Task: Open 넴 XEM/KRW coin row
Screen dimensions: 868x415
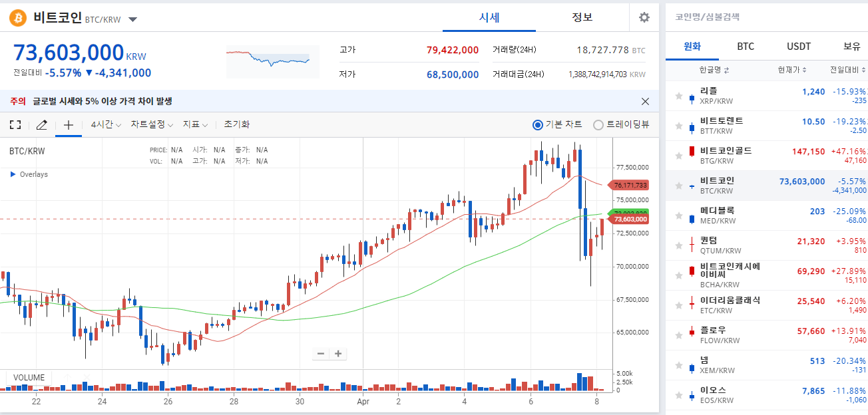Action: [767, 365]
